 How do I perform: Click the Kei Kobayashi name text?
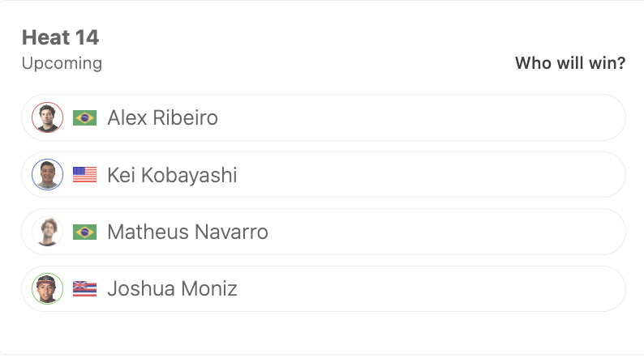pyautogui.click(x=172, y=175)
